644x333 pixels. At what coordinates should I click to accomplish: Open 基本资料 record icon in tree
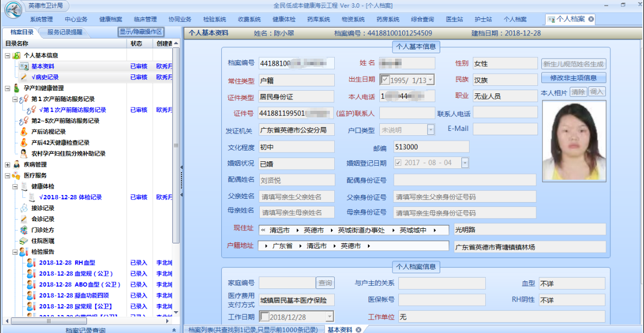tap(24, 66)
